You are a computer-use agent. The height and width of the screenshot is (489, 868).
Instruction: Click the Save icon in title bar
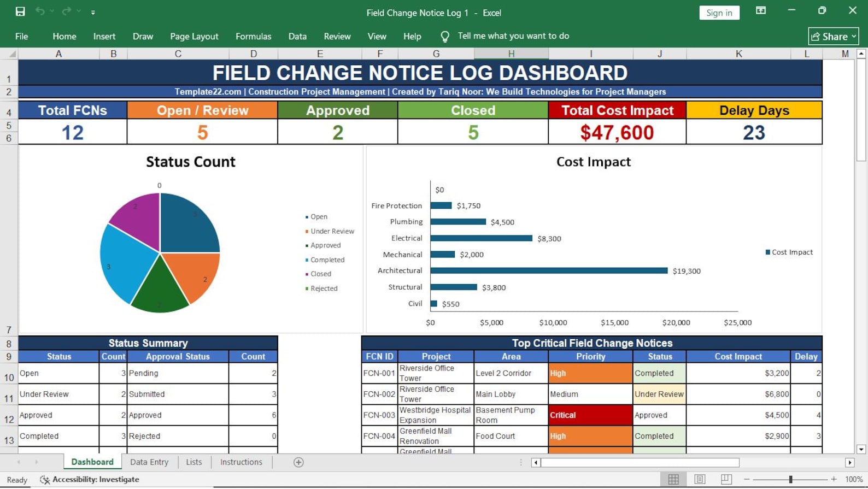pos(20,11)
